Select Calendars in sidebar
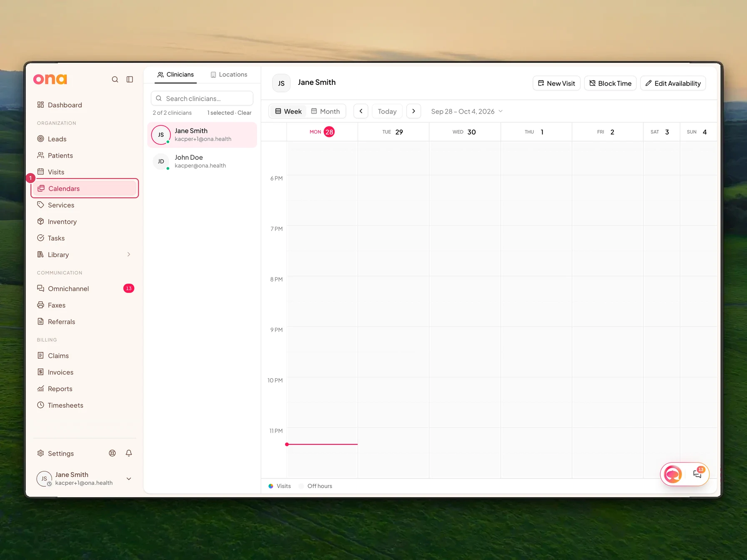This screenshot has width=747, height=560. [x=85, y=188]
